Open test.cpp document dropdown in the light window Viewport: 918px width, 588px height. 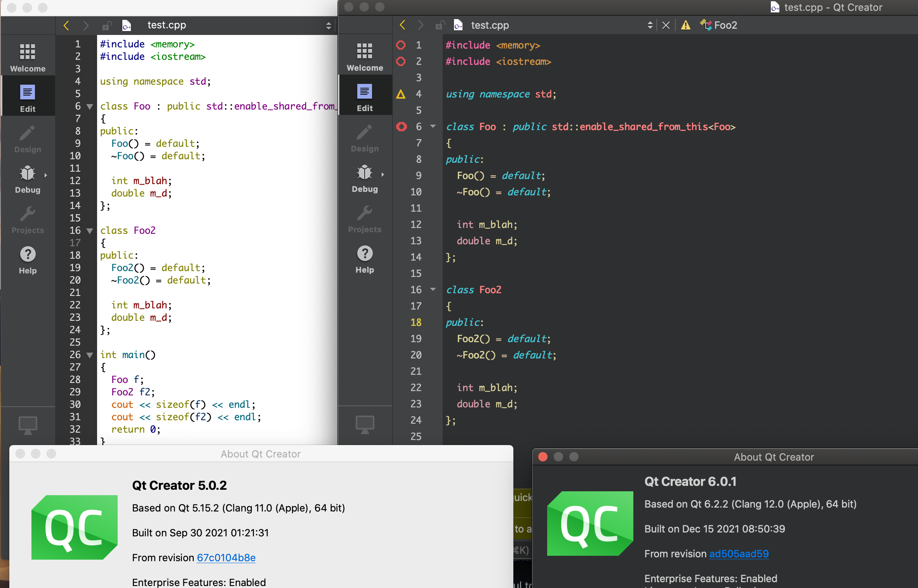click(329, 26)
